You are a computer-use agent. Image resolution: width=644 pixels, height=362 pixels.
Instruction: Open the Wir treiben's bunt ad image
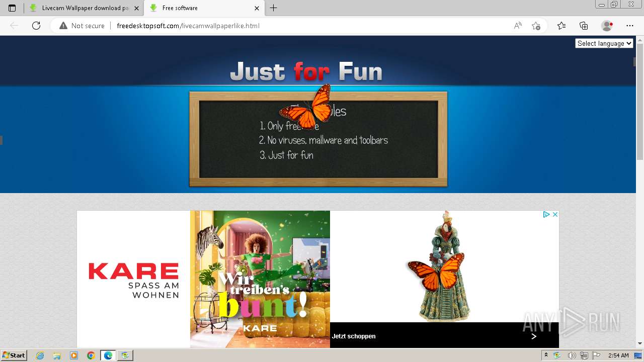coord(260,279)
